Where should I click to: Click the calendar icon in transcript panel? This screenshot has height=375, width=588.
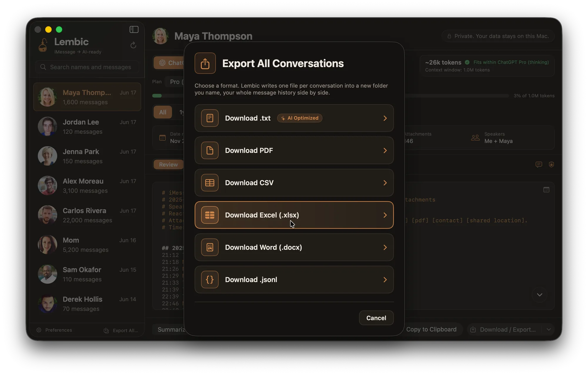(x=546, y=190)
